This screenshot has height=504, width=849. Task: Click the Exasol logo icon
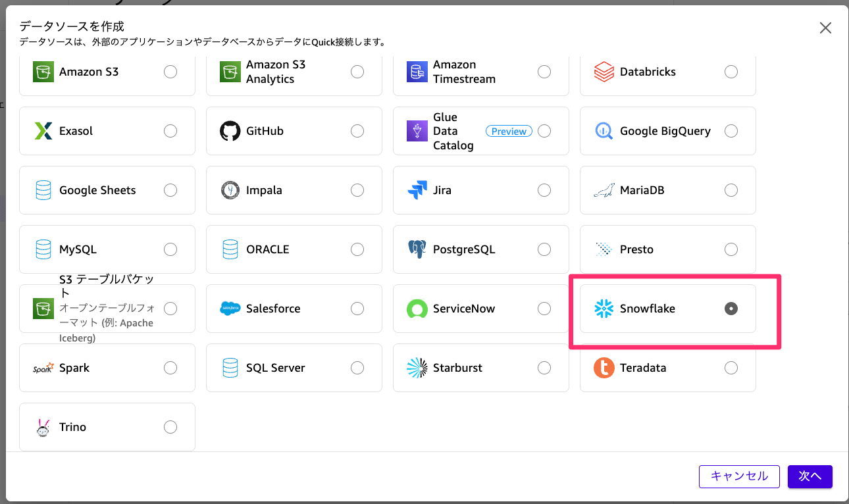pos(43,131)
